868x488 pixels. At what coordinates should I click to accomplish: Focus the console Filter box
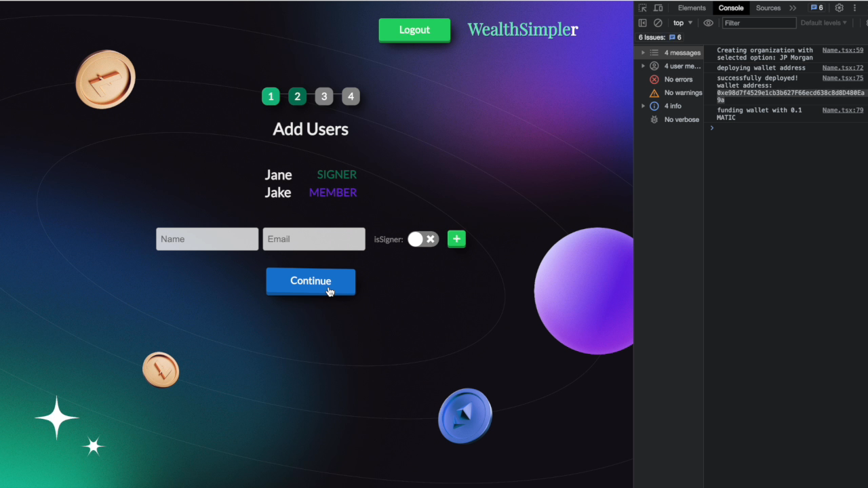(x=759, y=23)
